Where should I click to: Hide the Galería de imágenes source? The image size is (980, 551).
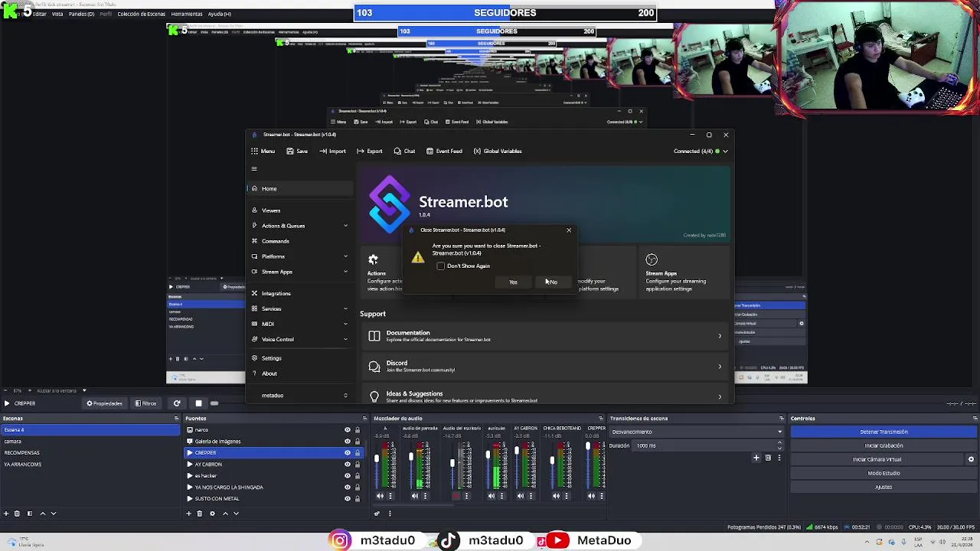coord(347,442)
